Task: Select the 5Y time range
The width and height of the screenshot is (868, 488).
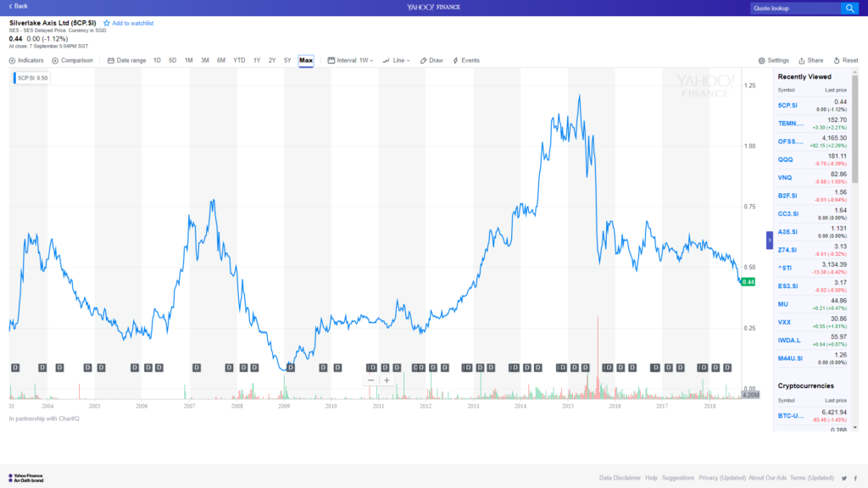Action: [x=287, y=60]
